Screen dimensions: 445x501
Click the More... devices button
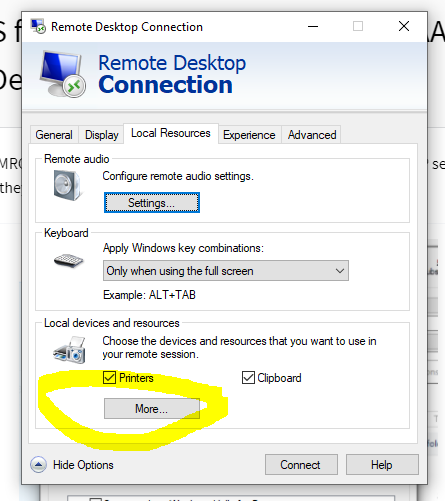coord(152,408)
